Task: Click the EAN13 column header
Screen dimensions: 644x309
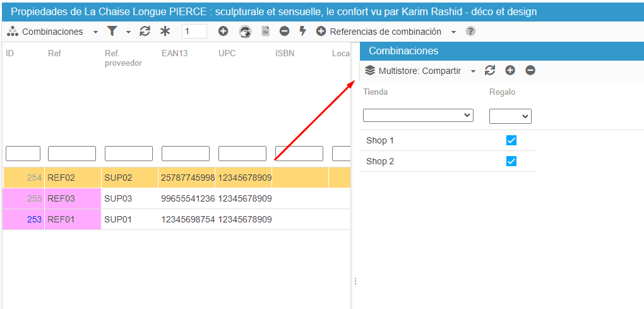Action: point(175,54)
